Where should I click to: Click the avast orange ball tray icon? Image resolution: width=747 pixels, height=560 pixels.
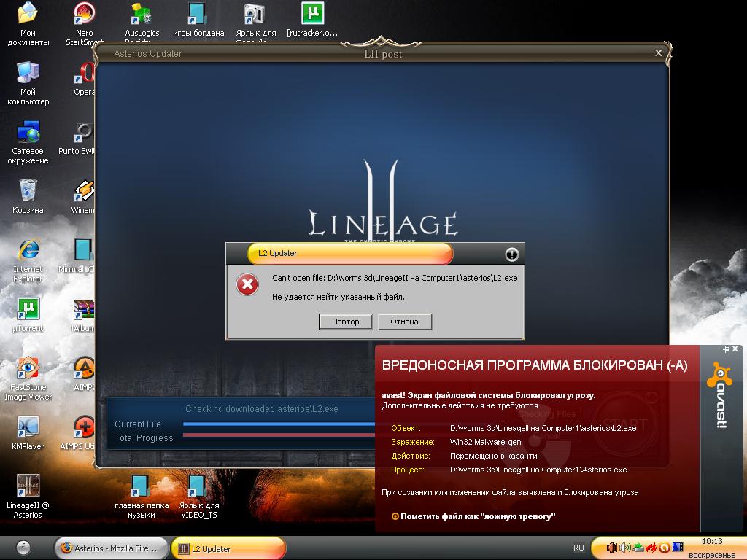(664, 548)
